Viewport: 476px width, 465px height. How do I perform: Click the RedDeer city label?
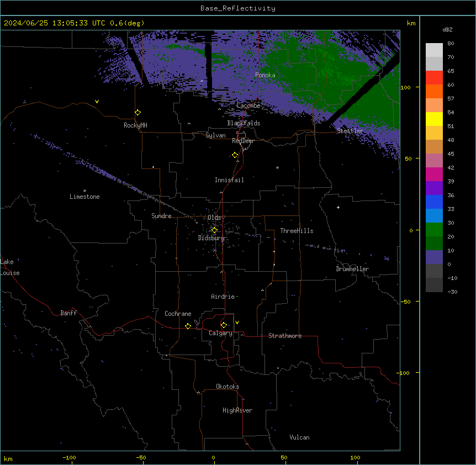pyautogui.click(x=243, y=141)
